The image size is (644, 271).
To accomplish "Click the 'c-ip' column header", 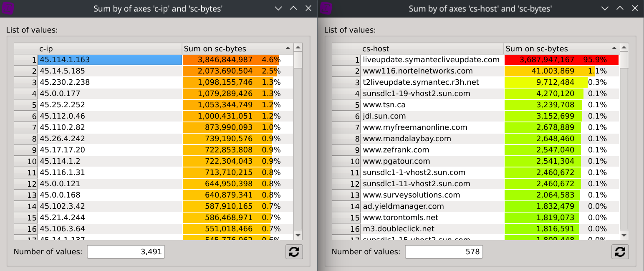I will [110, 49].
